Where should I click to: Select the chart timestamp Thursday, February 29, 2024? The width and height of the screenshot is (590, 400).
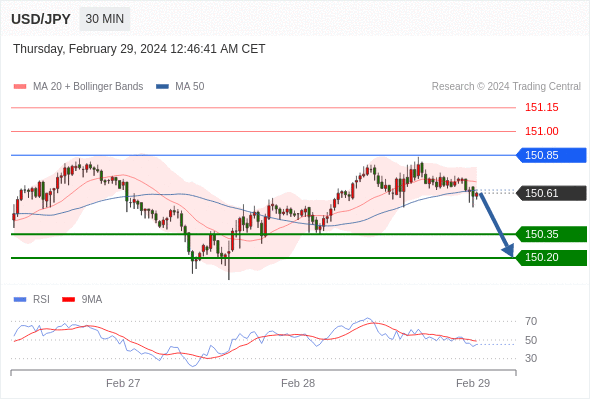click(x=139, y=49)
